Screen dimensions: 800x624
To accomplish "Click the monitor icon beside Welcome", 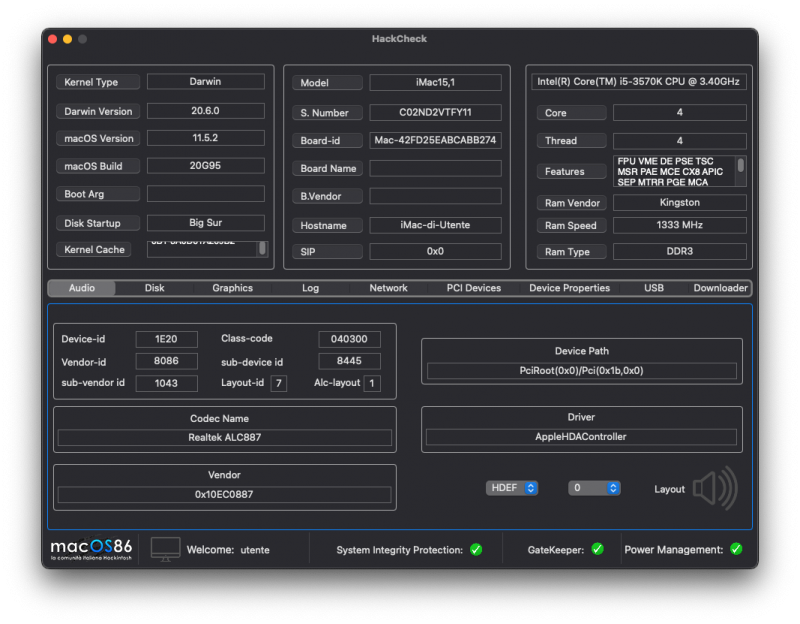I will pos(166,548).
